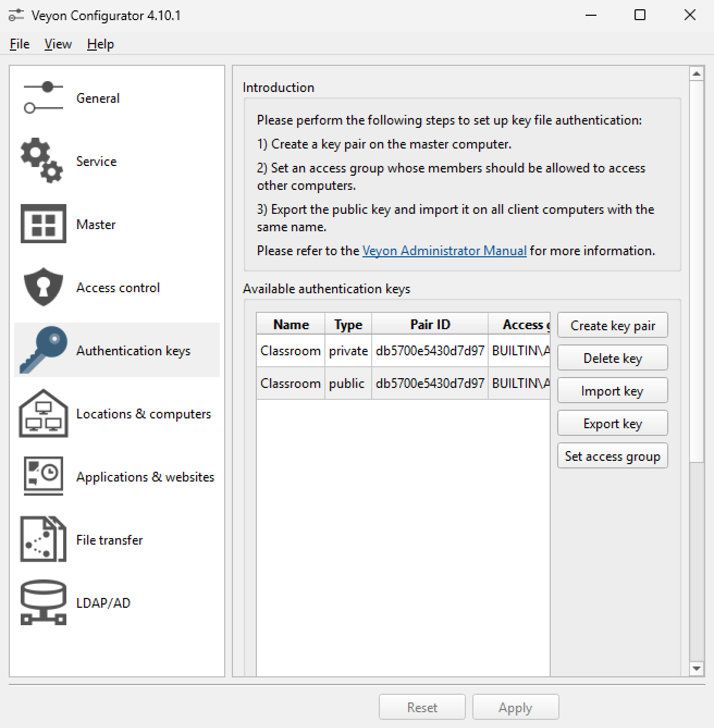Select the Classroom cell in public key row
This screenshot has height=728, width=714.
291,384
